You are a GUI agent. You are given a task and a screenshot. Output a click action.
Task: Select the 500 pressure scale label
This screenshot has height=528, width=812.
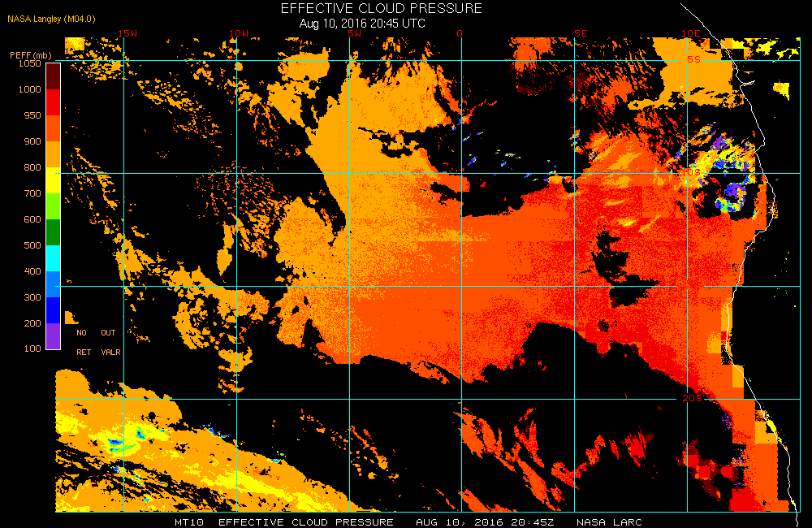click(x=32, y=245)
